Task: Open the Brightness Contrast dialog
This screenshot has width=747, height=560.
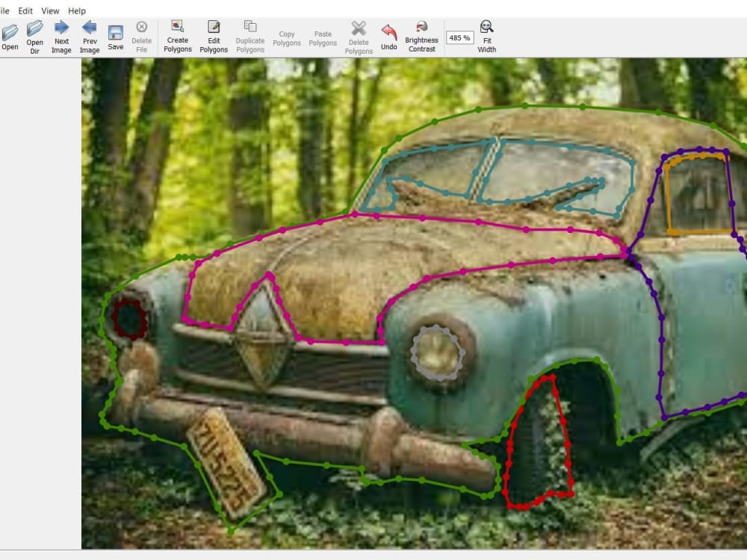Action: coord(421,36)
